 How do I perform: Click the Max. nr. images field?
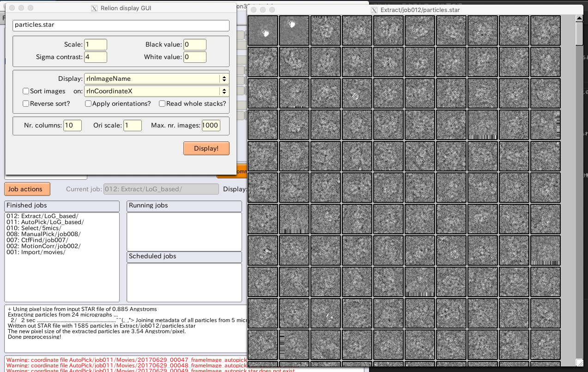tap(211, 125)
